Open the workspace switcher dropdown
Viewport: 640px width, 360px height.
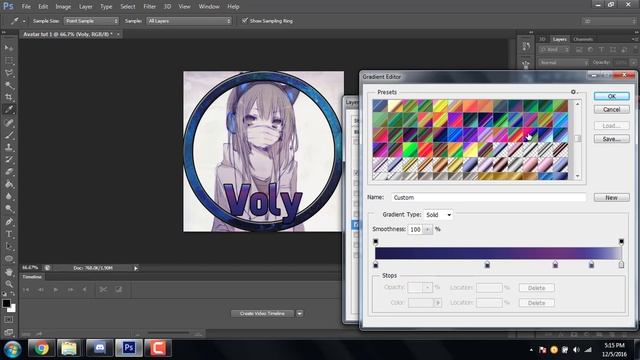pos(608,21)
